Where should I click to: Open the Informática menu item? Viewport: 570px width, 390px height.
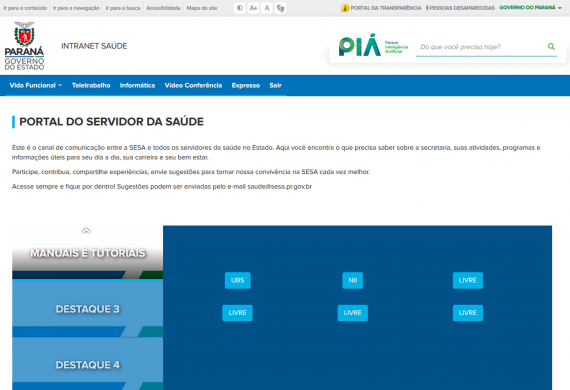[137, 85]
